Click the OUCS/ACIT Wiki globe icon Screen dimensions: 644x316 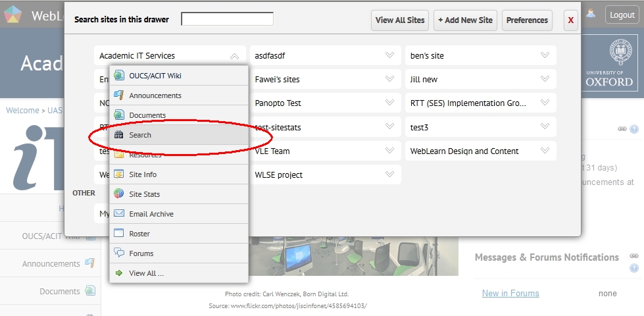pyautogui.click(x=119, y=76)
